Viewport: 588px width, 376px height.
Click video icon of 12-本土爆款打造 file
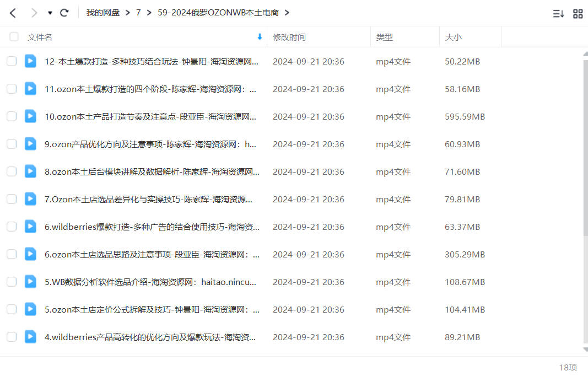(x=30, y=61)
